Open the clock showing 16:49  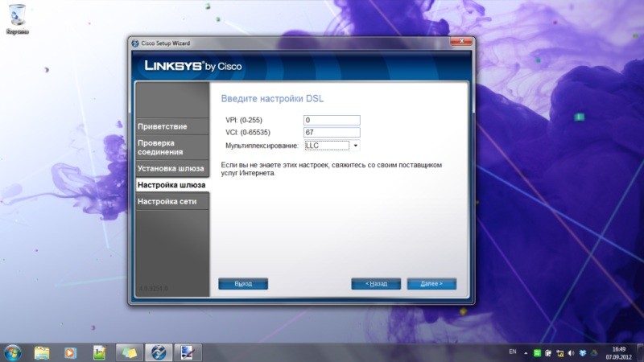[618, 353]
